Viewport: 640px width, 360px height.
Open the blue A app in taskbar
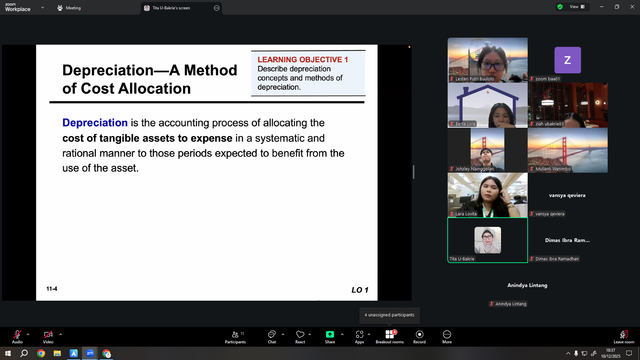click(73, 353)
